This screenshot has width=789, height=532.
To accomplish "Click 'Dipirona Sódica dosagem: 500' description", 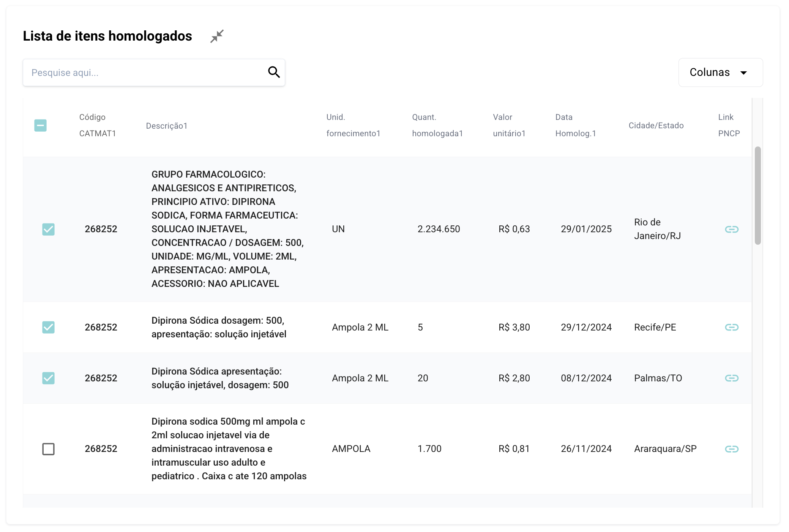I will [x=219, y=327].
